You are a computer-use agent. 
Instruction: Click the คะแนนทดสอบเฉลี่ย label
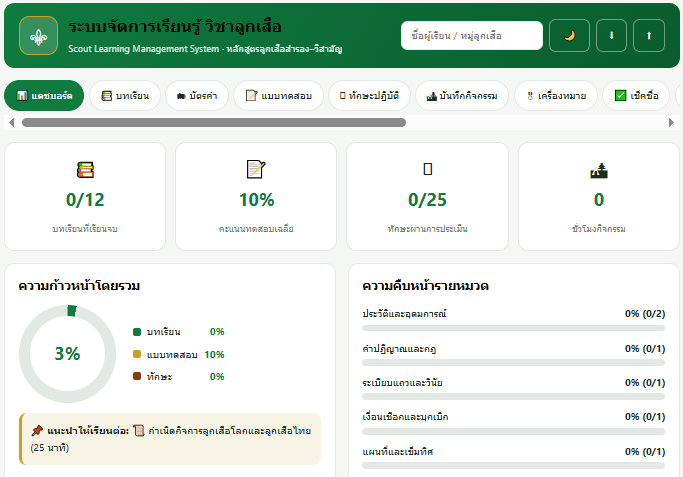click(x=256, y=229)
